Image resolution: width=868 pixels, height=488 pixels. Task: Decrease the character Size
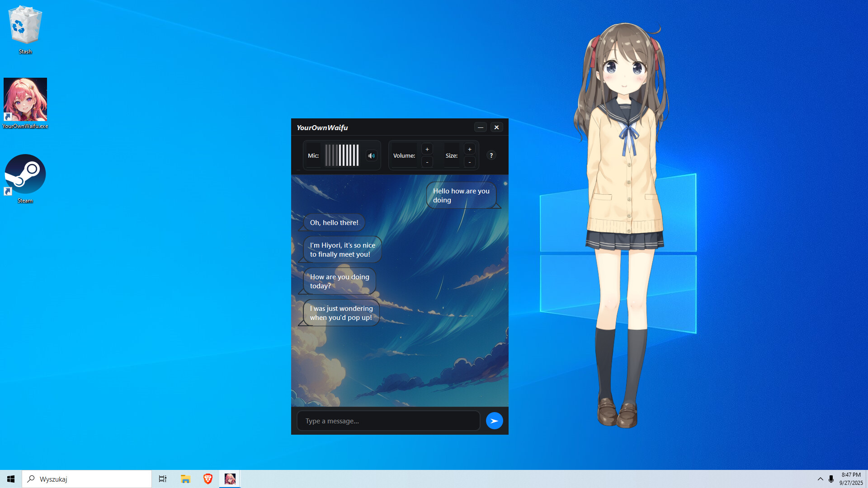pos(469,161)
